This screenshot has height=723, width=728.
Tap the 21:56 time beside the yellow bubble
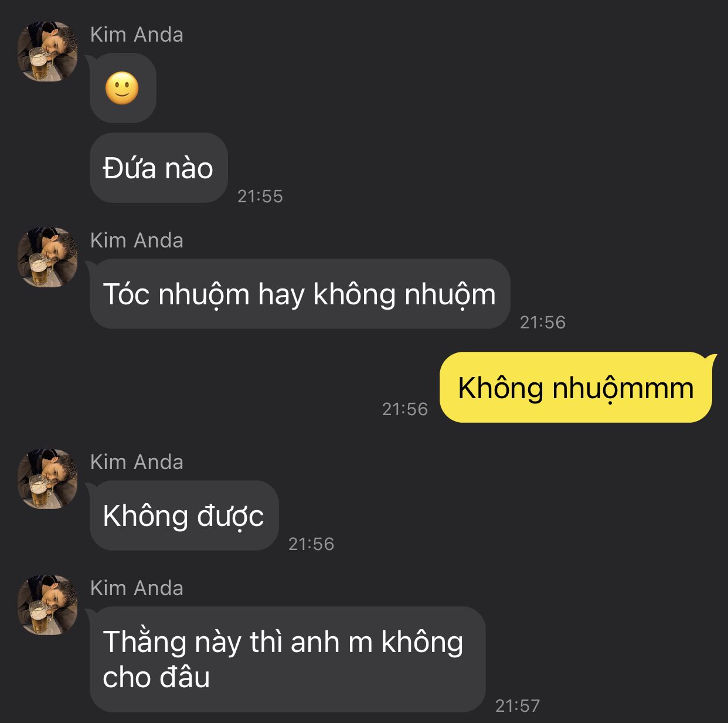point(405,409)
